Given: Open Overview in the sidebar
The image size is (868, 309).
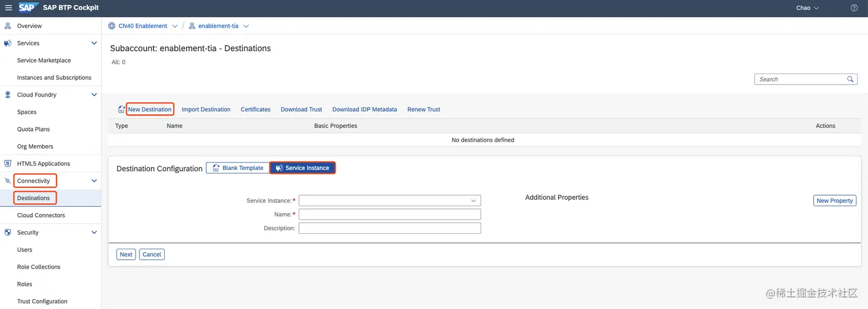Looking at the screenshot, I should pyautogui.click(x=29, y=26).
